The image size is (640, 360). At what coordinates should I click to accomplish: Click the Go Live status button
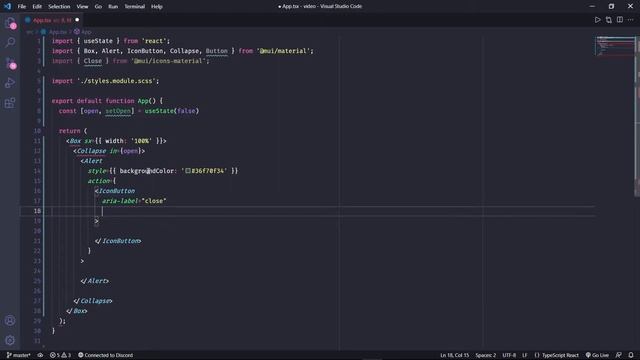[597, 355]
